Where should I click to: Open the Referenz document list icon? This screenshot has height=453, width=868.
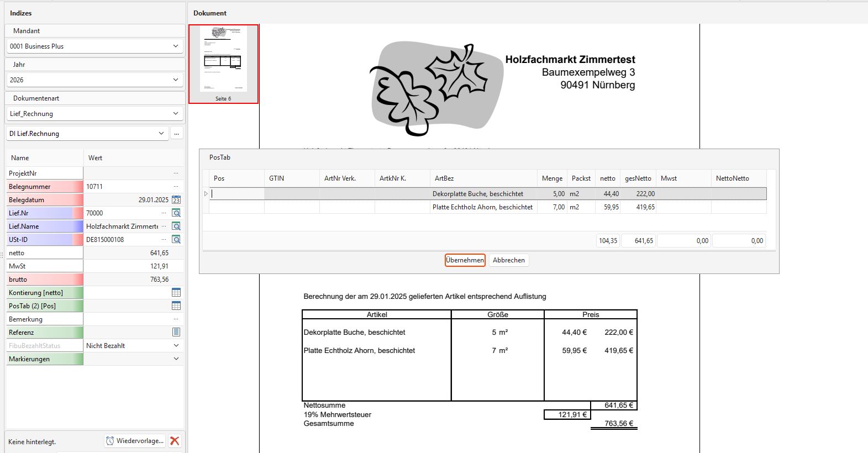tap(176, 332)
